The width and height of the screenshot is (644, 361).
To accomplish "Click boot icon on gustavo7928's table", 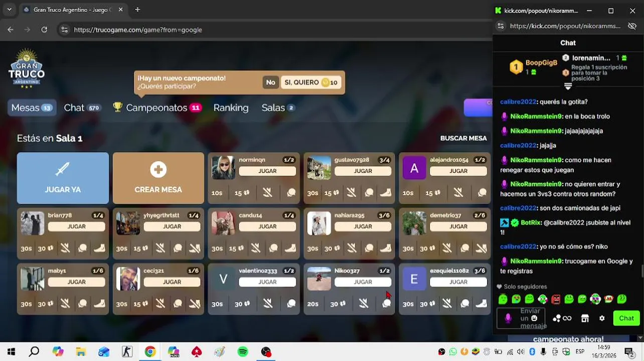I will pyautogui.click(x=386, y=193).
